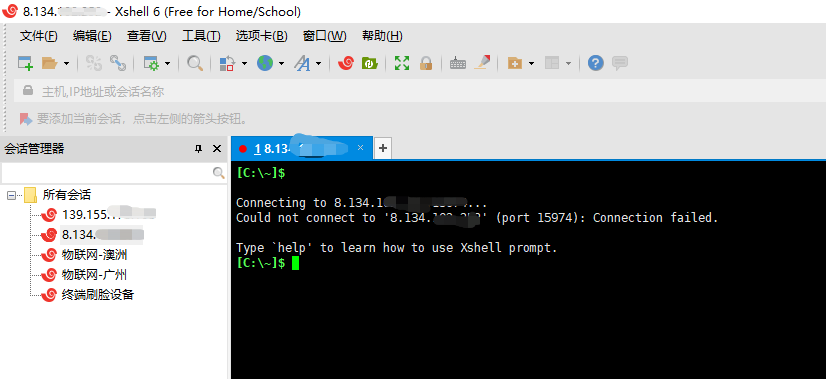
Task: Click the highlight marker pen icon
Action: coord(482,63)
